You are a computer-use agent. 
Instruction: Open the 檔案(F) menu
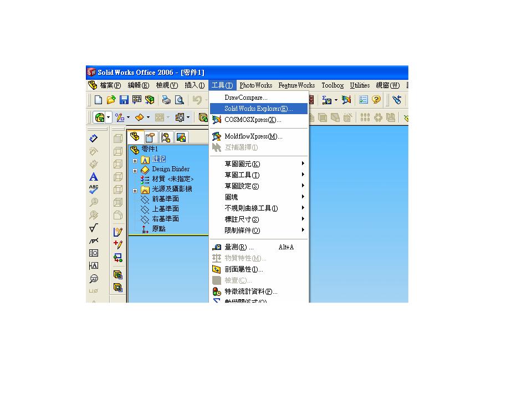point(110,85)
